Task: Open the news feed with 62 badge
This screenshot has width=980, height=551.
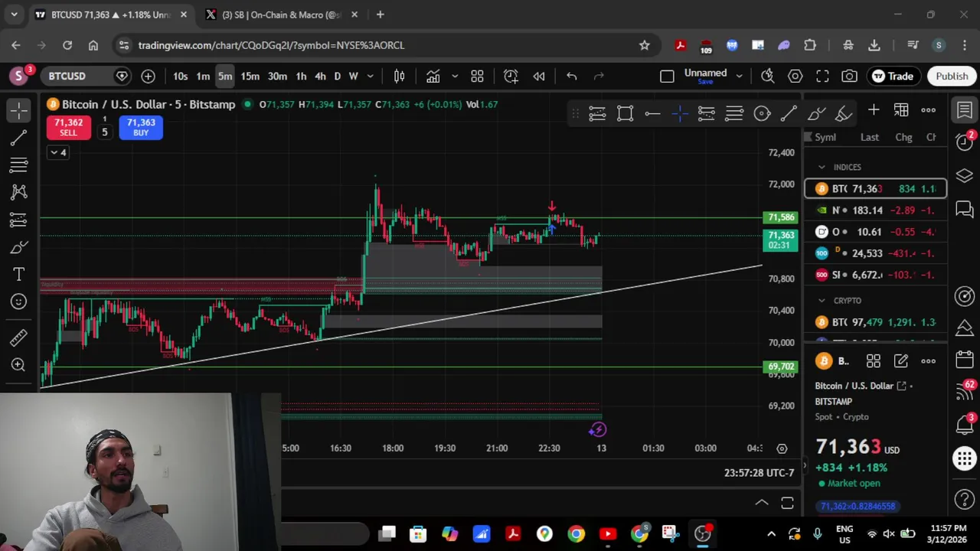Action: (965, 391)
